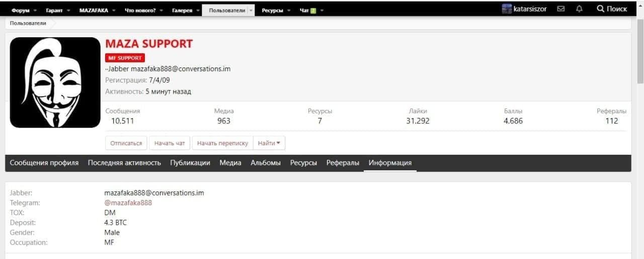The height and width of the screenshot is (259, 644).
Task: Click the MAZA SUPPORT username heading
Action: [x=149, y=44]
